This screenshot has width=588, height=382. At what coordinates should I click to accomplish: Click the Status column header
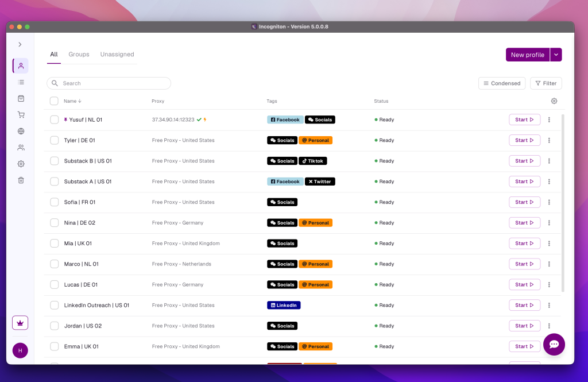coord(381,101)
